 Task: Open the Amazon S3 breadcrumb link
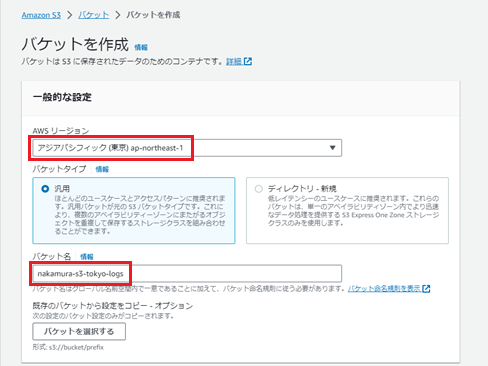pyautogui.click(x=41, y=15)
